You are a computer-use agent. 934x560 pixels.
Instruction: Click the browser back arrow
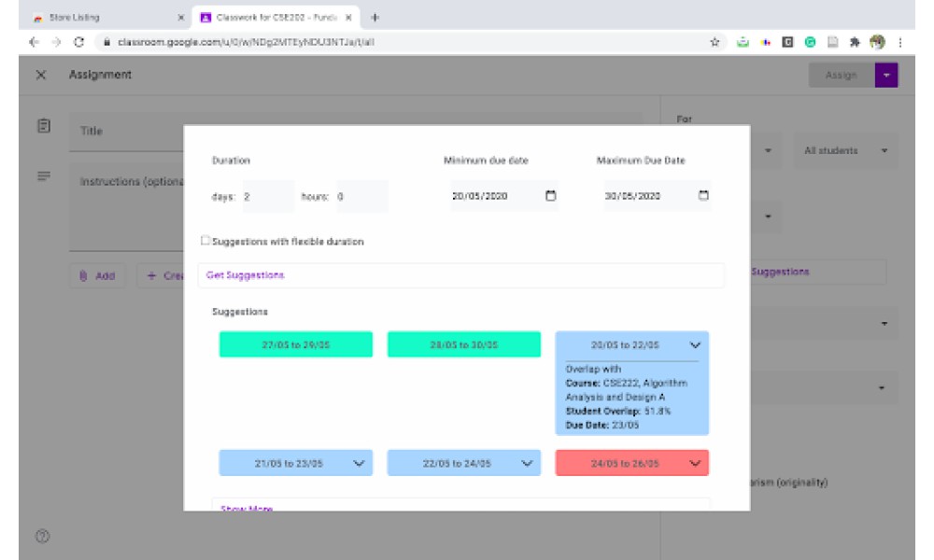34,42
